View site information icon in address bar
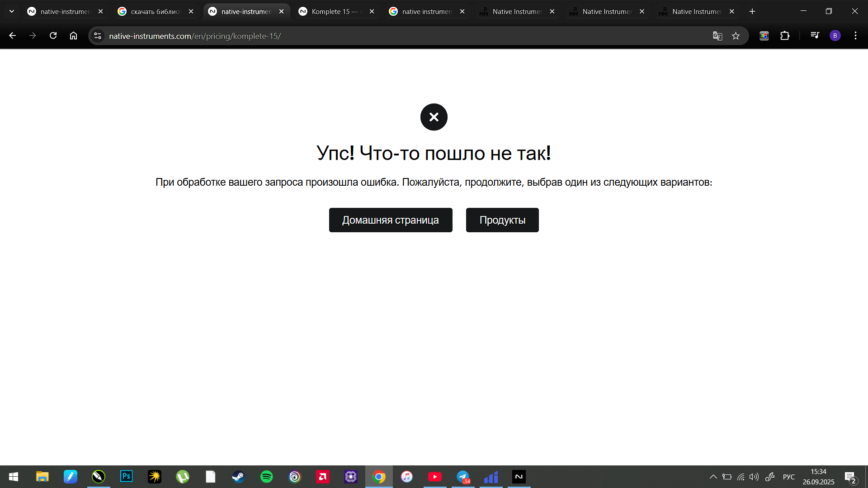Screen dimensions: 868x488 pos(98,36)
